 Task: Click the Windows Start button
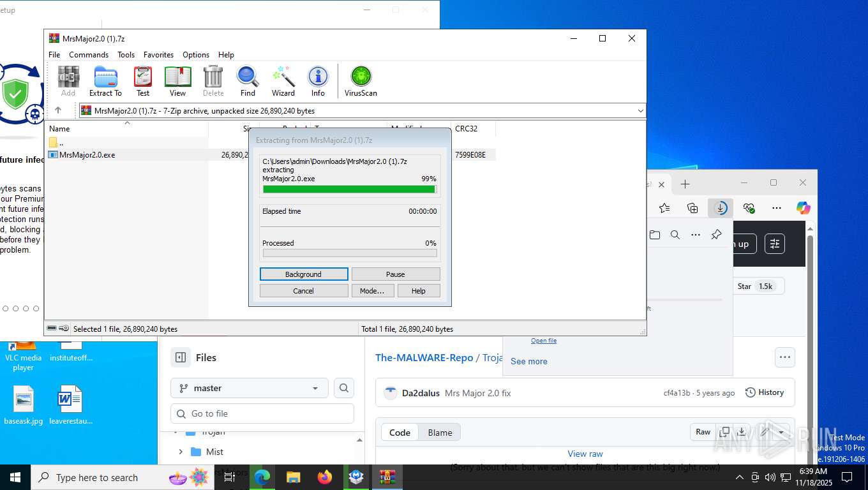click(15, 477)
